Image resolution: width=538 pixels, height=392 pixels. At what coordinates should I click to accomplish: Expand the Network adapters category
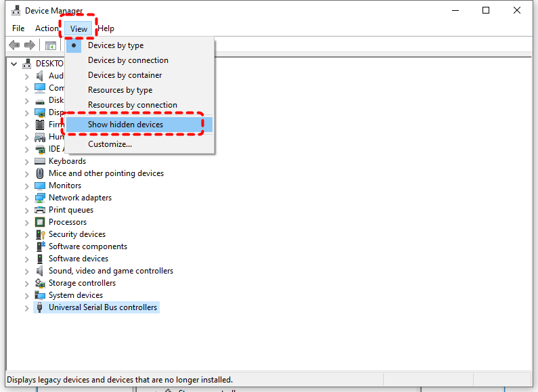pos(27,198)
